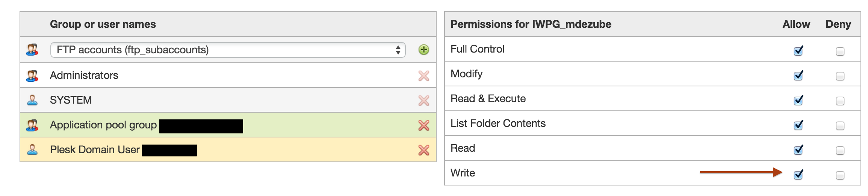Check the Deny Read checkbox
The height and width of the screenshot is (196, 868).
tap(840, 151)
